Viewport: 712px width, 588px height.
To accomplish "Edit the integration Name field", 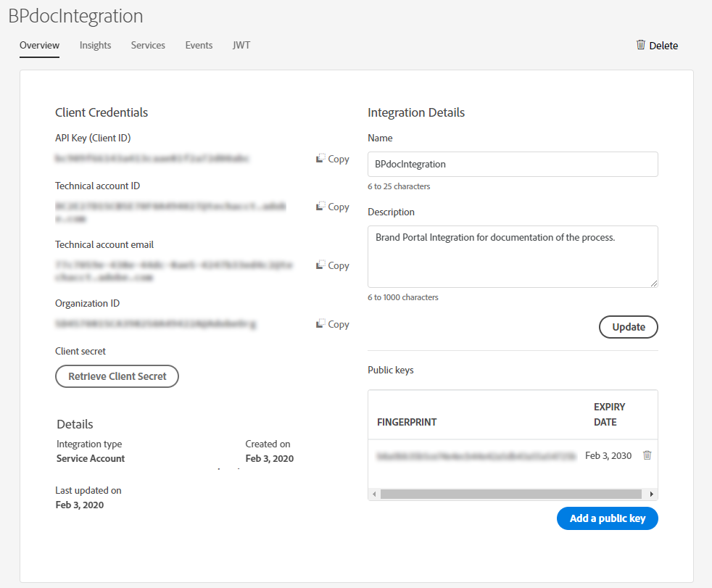I will pos(513,164).
